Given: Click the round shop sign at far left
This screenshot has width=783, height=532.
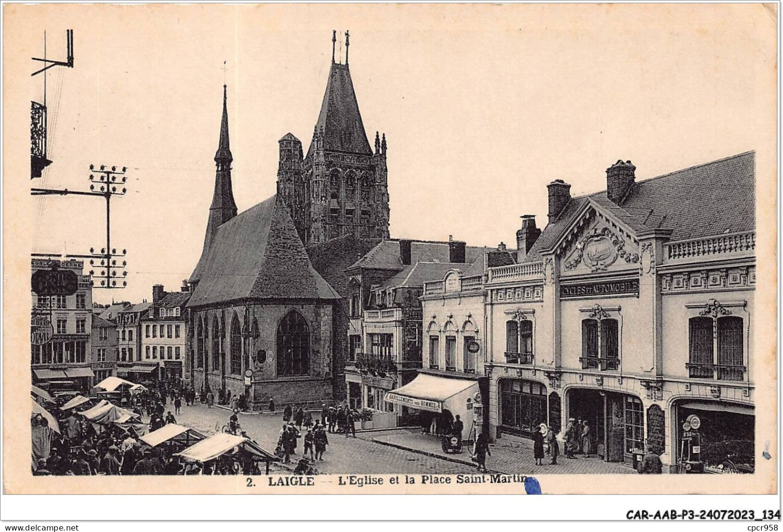Looking at the screenshot, I should pos(42,331).
